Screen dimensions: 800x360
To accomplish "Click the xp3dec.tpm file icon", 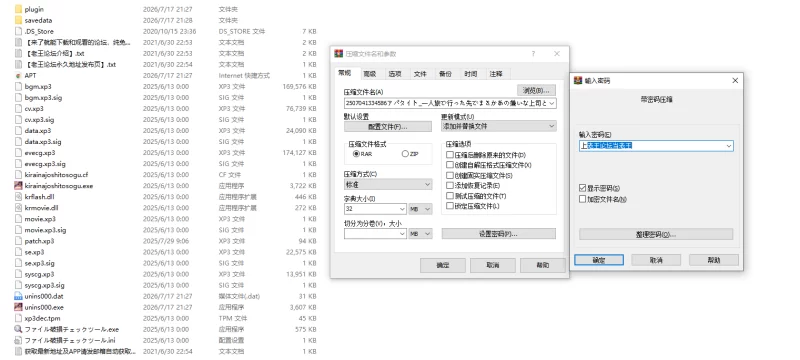I will (18, 318).
